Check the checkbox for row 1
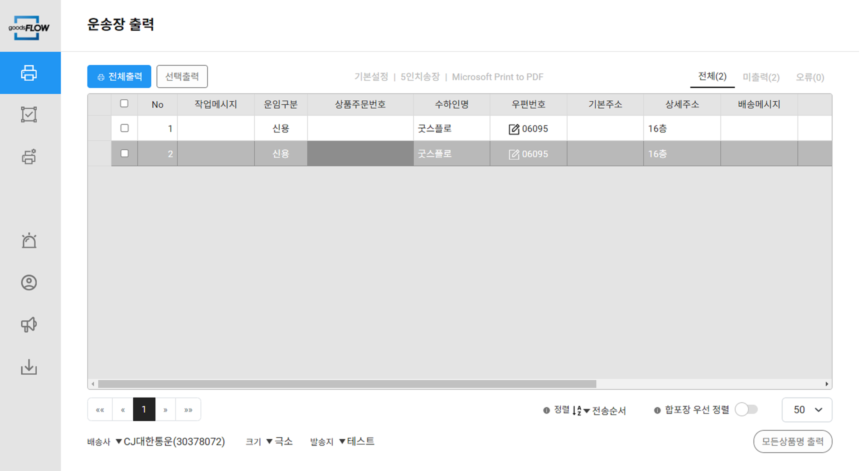This screenshot has width=868, height=471. [124, 128]
